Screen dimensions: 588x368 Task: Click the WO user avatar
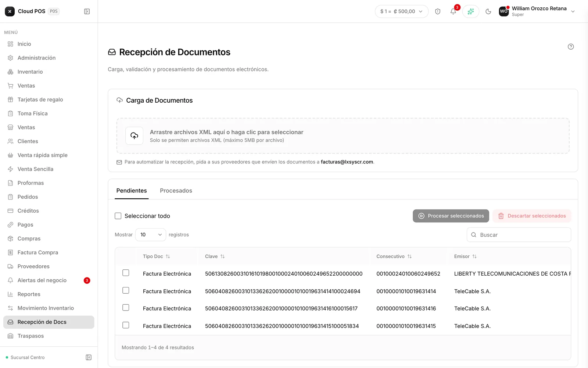point(504,11)
